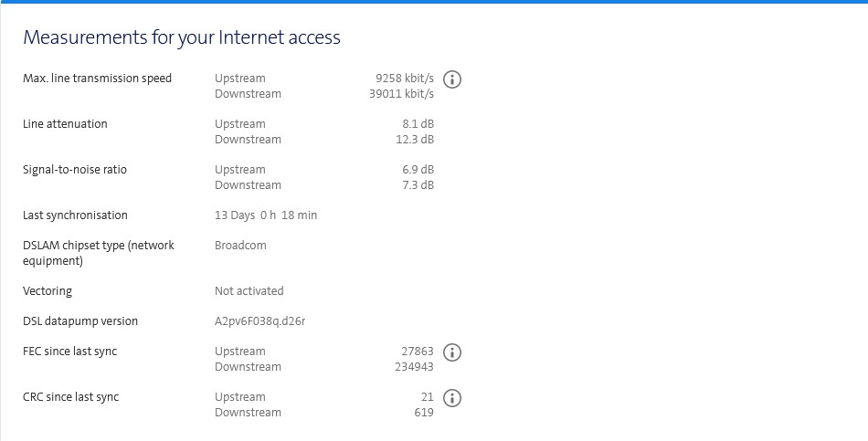Screen dimensions: 868x441
Task: Click the FEC upstream count 27863
Action: (x=418, y=352)
